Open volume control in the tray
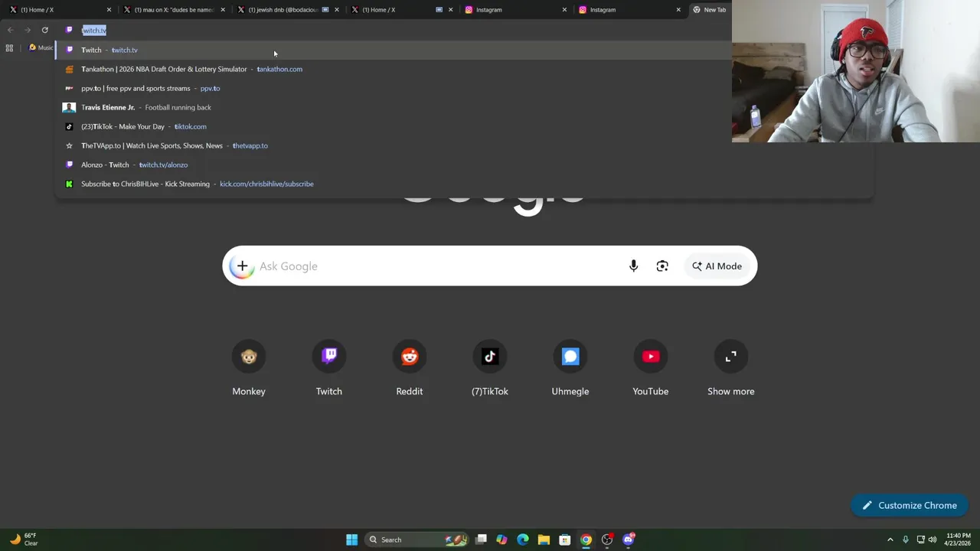The height and width of the screenshot is (551, 980). pos(933,540)
